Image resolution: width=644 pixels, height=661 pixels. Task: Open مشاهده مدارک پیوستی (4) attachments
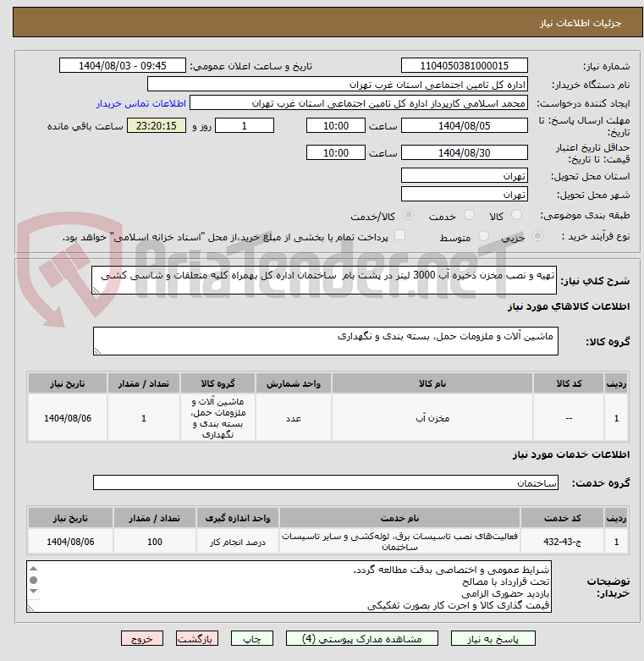(361, 638)
